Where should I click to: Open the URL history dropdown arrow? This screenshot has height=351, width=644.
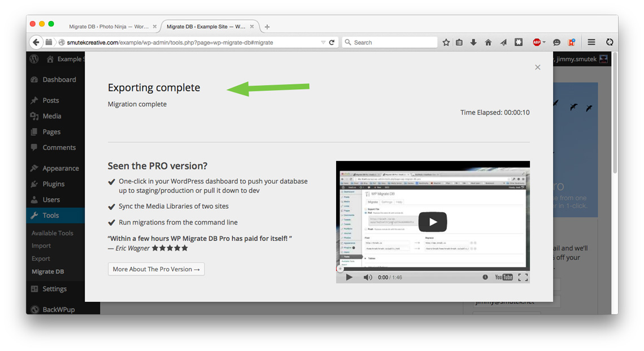pyautogui.click(x=323, y=42)
